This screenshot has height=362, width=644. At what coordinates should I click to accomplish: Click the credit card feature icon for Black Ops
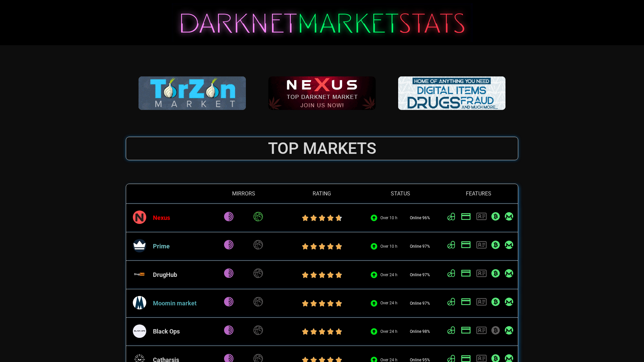pos(466,330)
